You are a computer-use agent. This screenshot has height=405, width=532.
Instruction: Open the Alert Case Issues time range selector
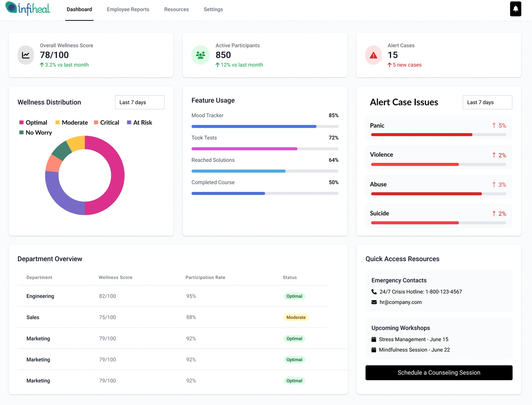click(487, 102)
